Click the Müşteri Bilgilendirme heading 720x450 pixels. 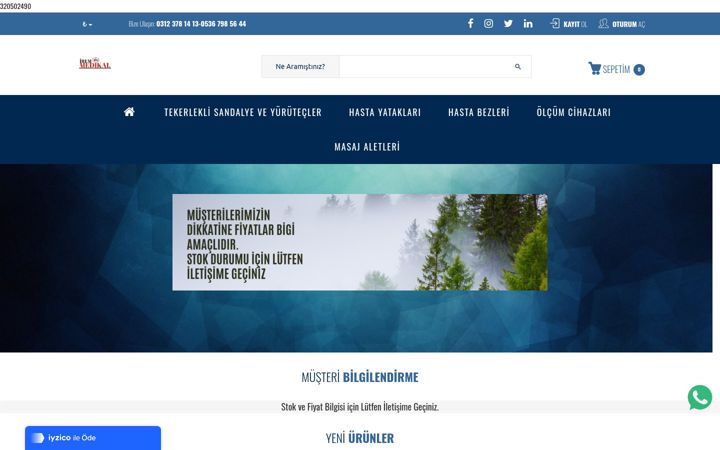[x=360, y=377]
